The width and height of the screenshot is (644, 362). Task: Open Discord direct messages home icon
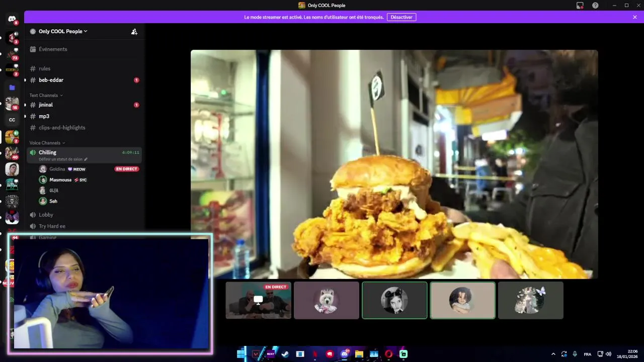tap(12, 19)
